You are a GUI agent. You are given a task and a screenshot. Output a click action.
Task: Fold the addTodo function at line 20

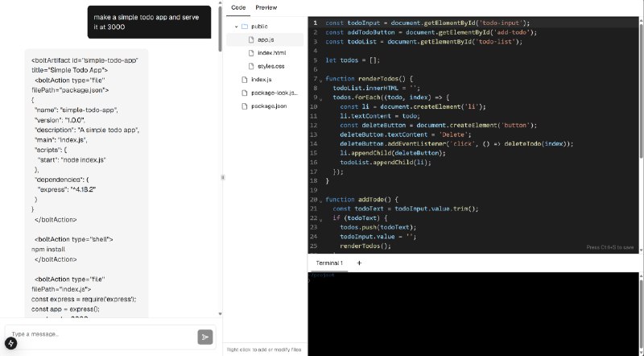320,201
